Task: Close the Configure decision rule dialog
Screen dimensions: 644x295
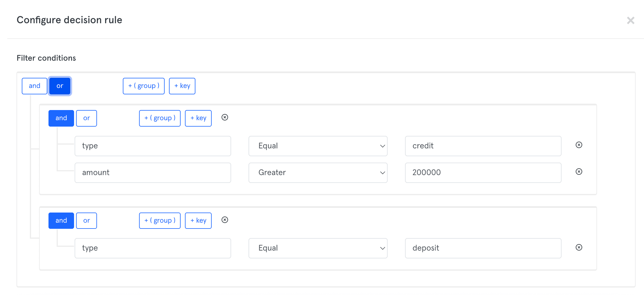Action: click(x=631, y=20)
